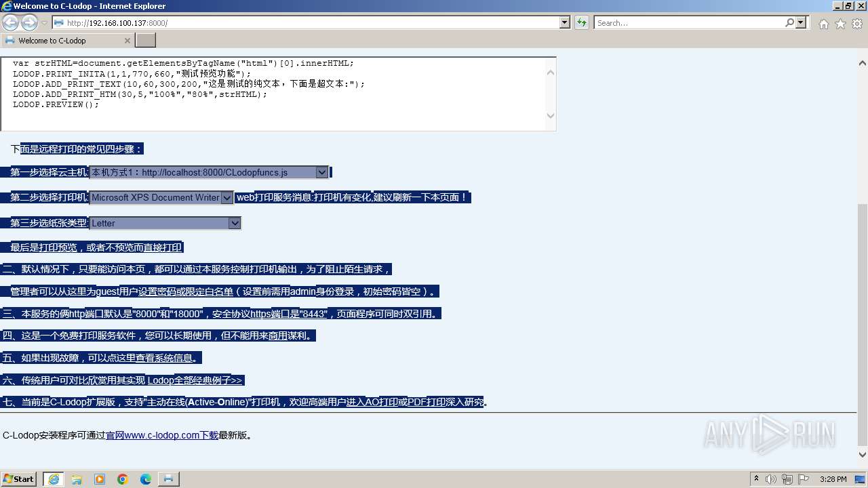868x488 pixels.
Task: Open the Favorites star icon
Action: click(840, 24)
